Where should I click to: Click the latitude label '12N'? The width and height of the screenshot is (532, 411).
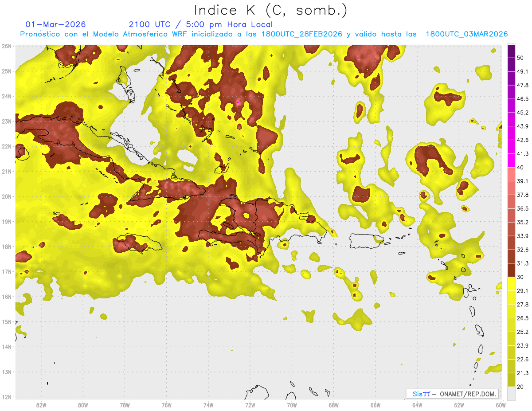pyautogui.click(x=7, y=397)
